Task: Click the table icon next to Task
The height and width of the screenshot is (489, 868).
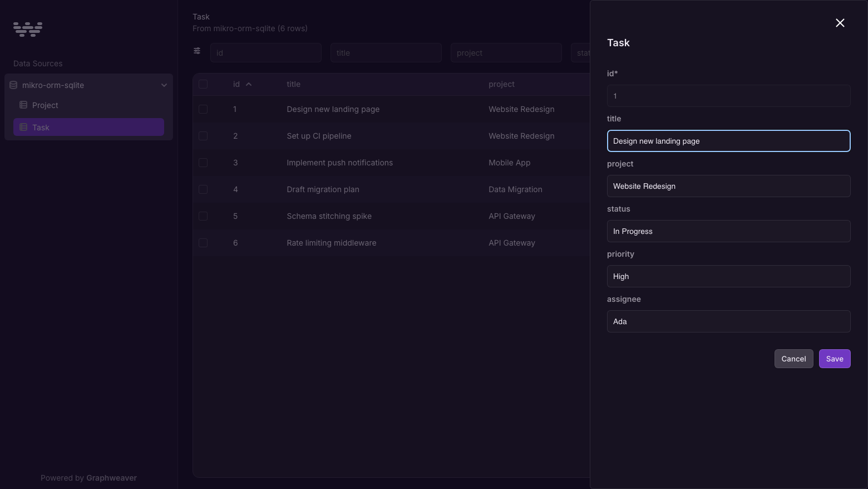Action: [23, 127]
